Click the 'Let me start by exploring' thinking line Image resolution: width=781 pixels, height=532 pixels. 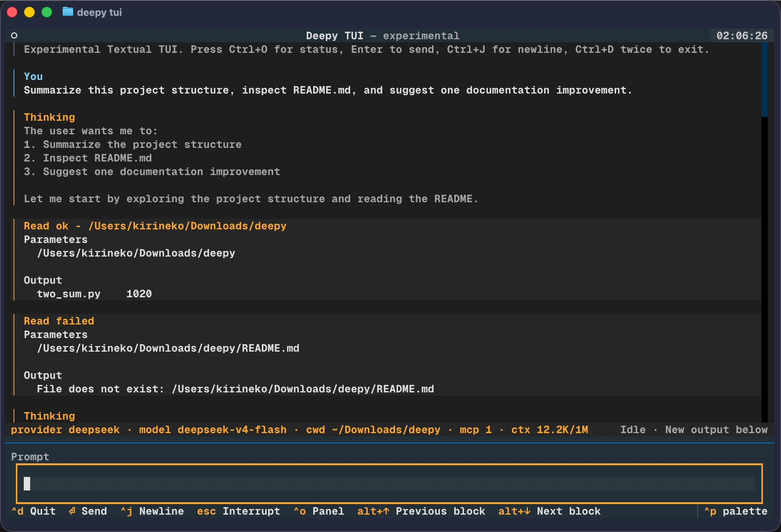coord(251,199)
